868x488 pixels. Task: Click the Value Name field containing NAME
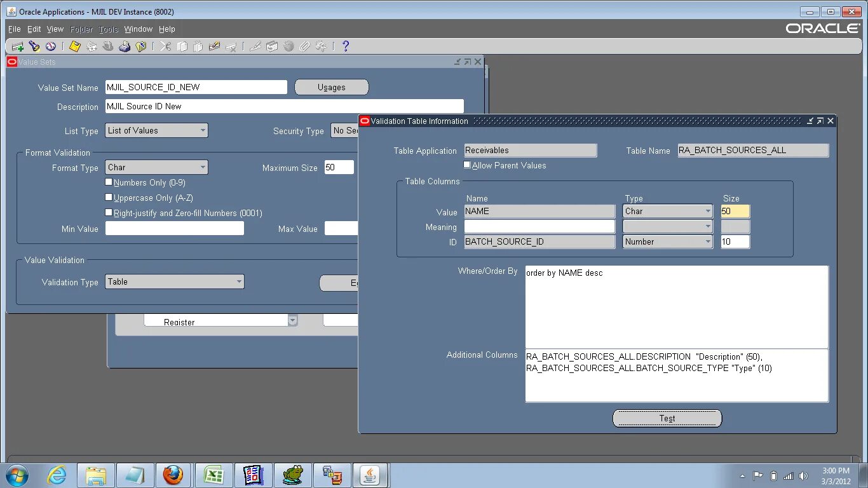point(539,211)
